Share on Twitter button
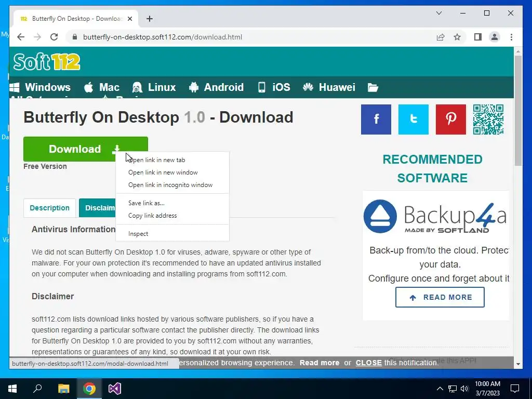 [413, 119]
